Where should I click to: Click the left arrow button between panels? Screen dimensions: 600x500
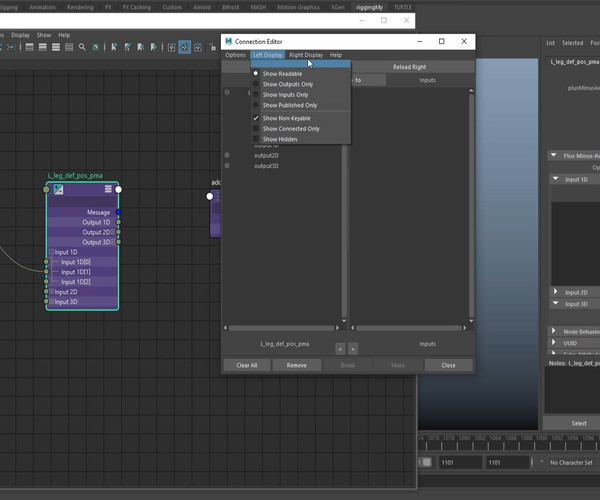pos(340,349)
